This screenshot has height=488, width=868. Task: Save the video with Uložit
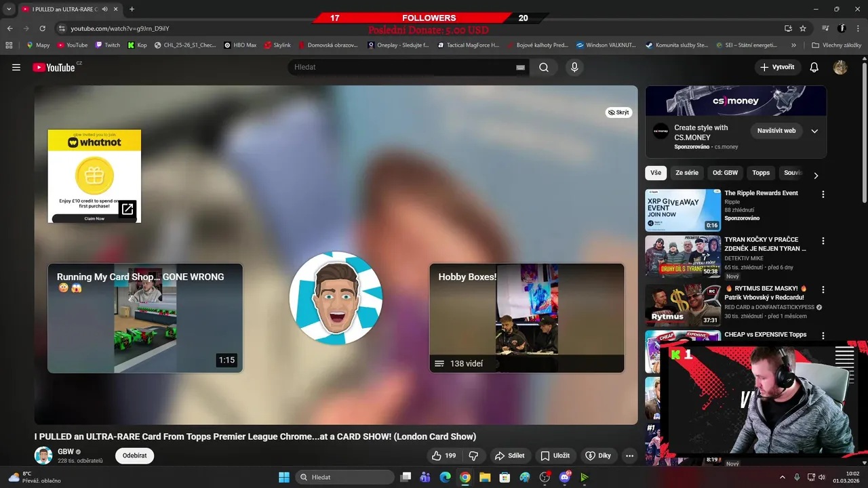(555, 455)
